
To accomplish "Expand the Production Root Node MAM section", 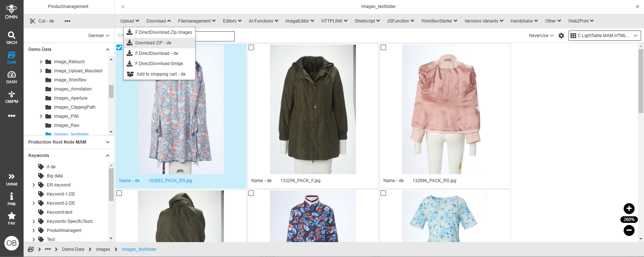I will (107, 142).
